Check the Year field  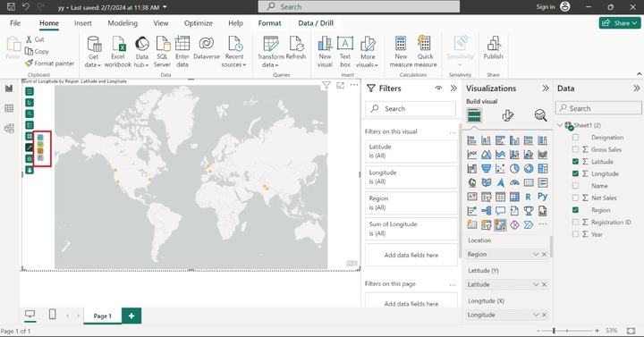pyautogui.click(x=575, y=234)
